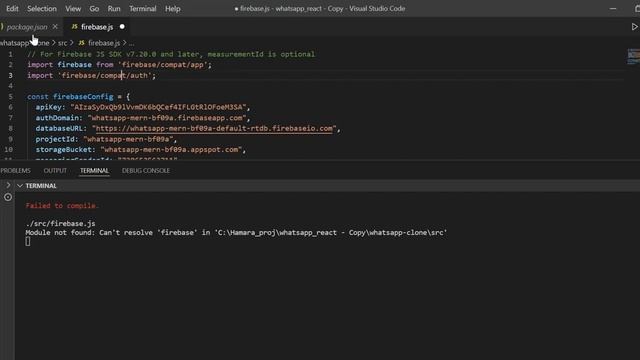Open the Go menu
Image resolution: width=640 pixels, height=360 pixels.
click(x=94, y=9)
